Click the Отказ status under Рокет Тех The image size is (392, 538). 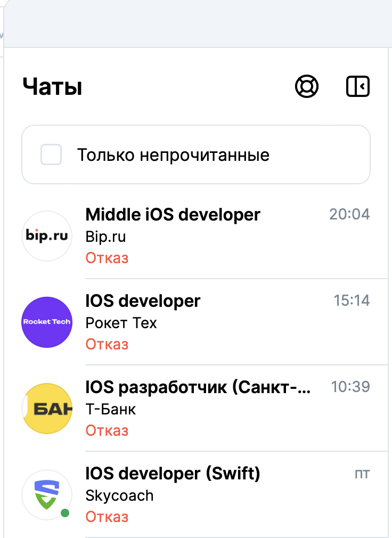point(107,344)
